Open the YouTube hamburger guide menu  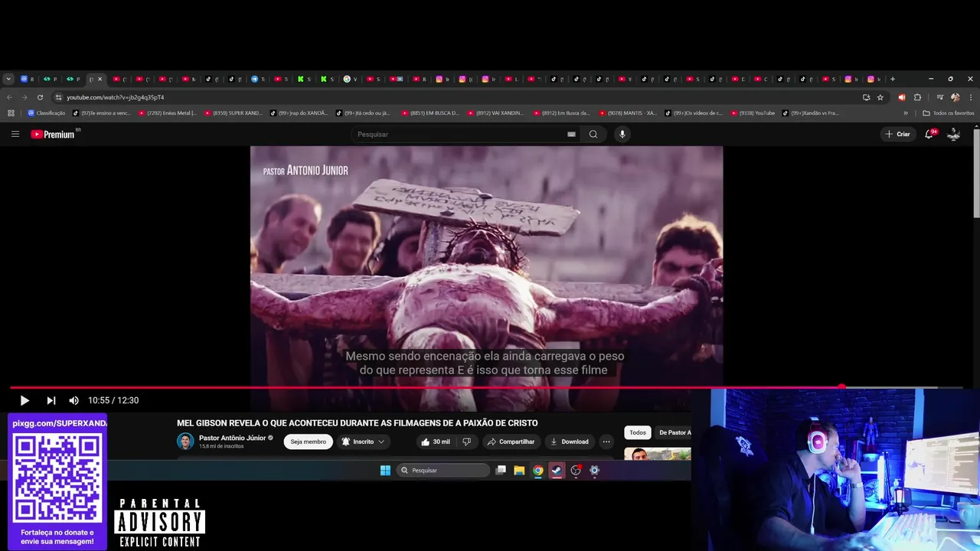click(x=15, y=134)
